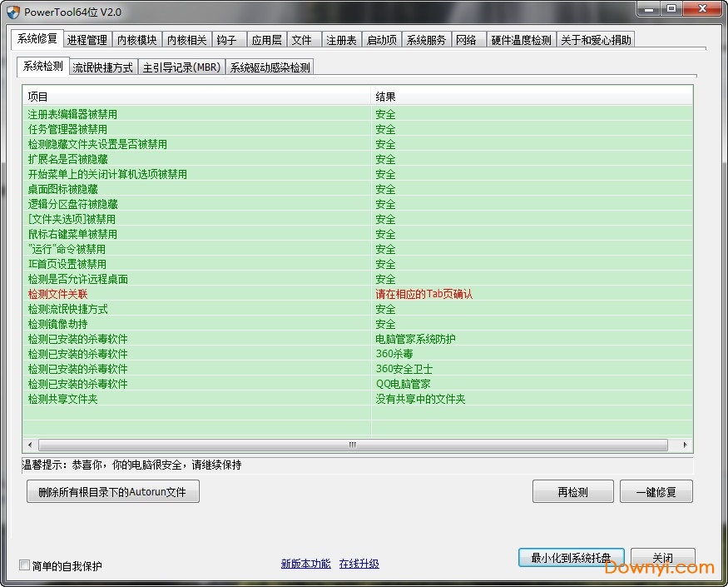The height and width of the screenshot is (587, 728).
Task: Open the 硬件温度检测 tab
Action: [x=522, y=38]
